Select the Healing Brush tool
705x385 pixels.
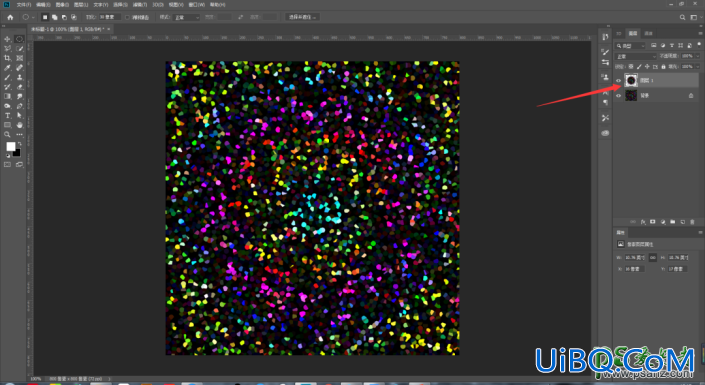(x=19, y=67)
